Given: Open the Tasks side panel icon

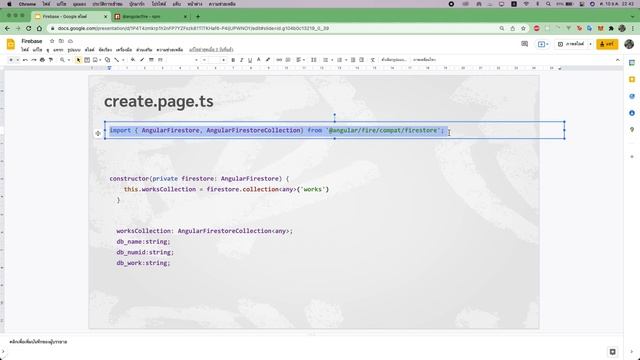Looking at the screenshot, I should tap(632, 96).
